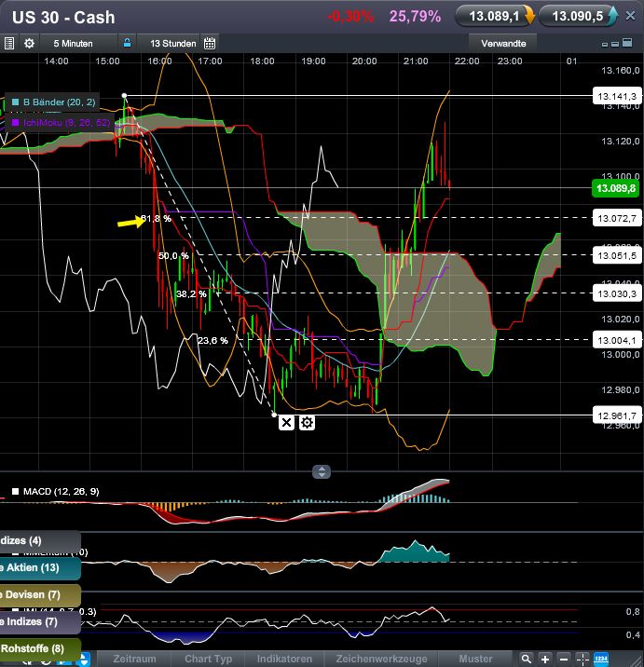Click the US 30 - Cash title
The image size is (644, 667).
pyautogui.click(x=63, y=18)
